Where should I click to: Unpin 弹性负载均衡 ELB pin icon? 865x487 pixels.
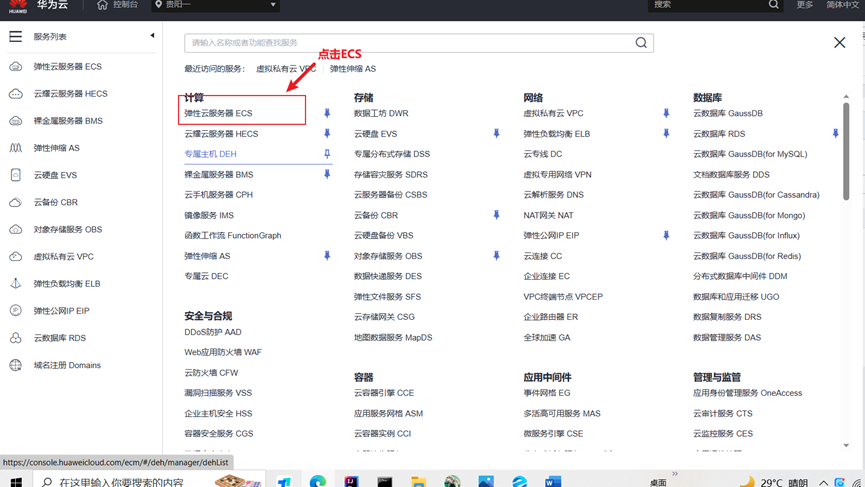tap(666, 133)
